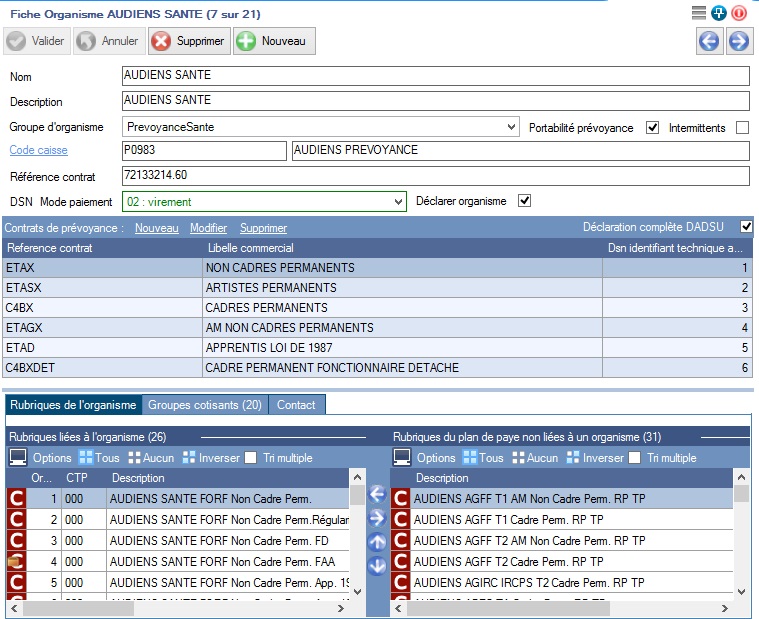759x619 pixels.
Task: Move rubrique up with the up arrow icon
Action: pos(377,542)
